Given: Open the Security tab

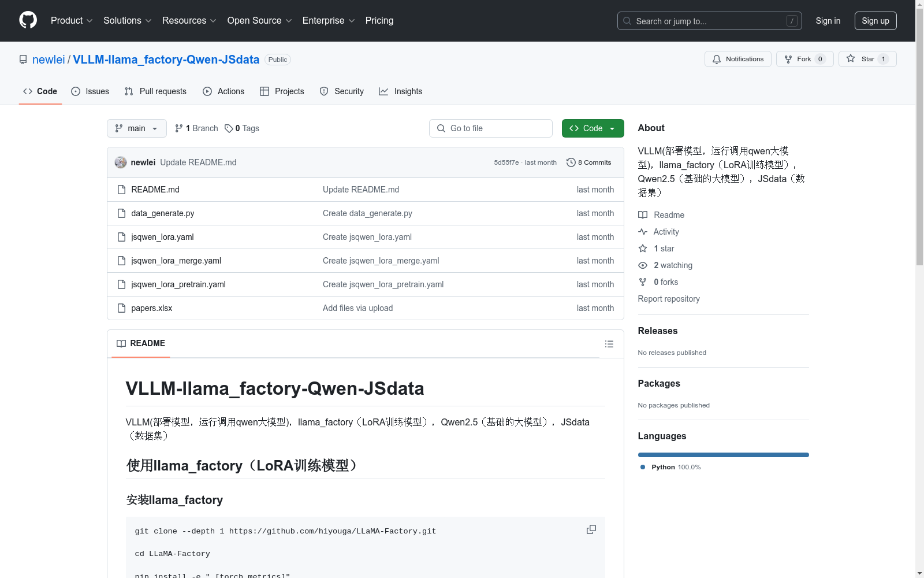Looking at the screenshot, I should 342,91.
